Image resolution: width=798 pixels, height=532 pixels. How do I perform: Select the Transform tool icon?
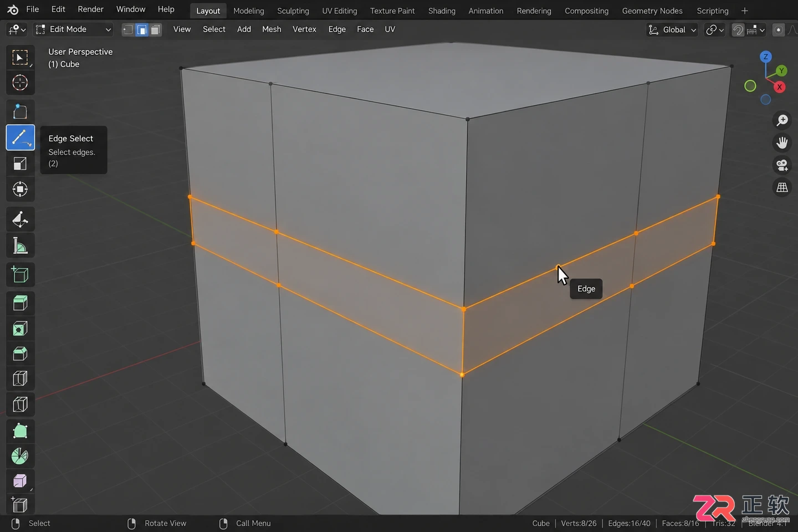click(x=20, y=189)
